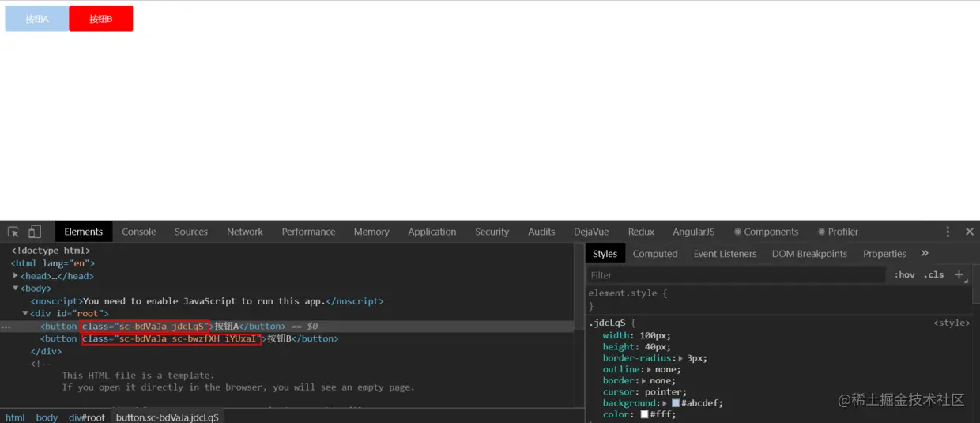Image resolution: width=980 pixels, height=423 pixels.
Task: Select the 按钮B button element row
Action: coord(287,338)
